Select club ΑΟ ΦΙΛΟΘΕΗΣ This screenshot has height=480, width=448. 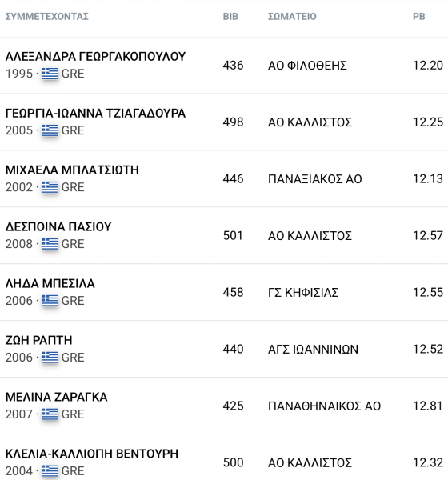click(x=307, y=66)
